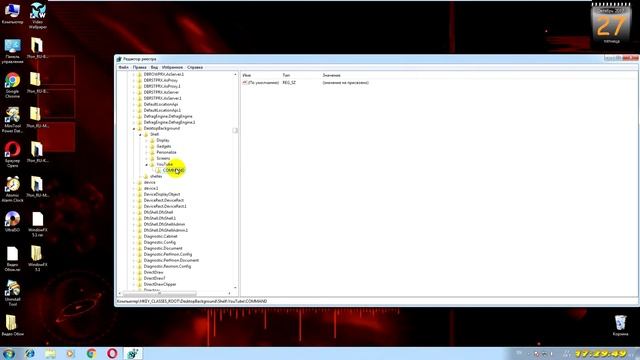Expand the Screens key
The height and width of the screenshot is (360, 640).
click(x=147, y=158)
